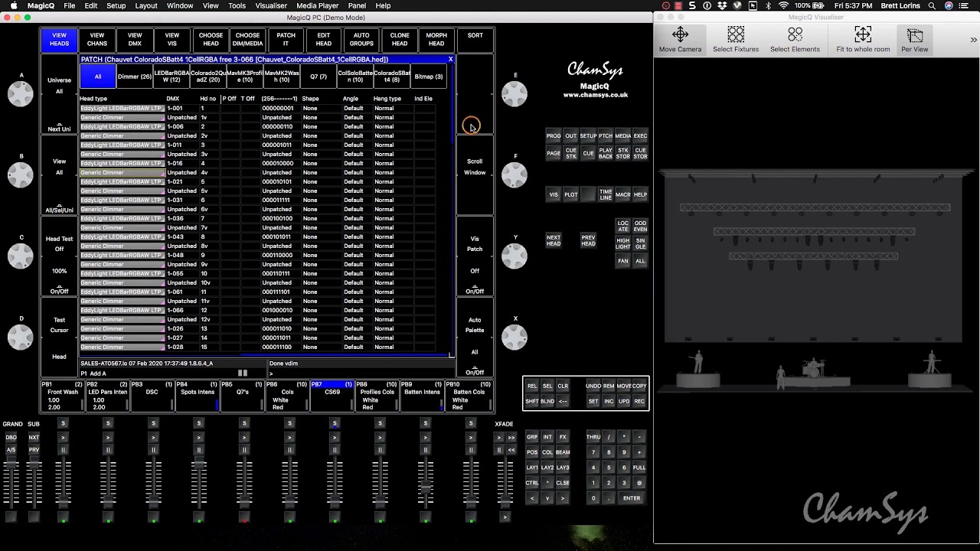Click the REC key

[639, 401]
